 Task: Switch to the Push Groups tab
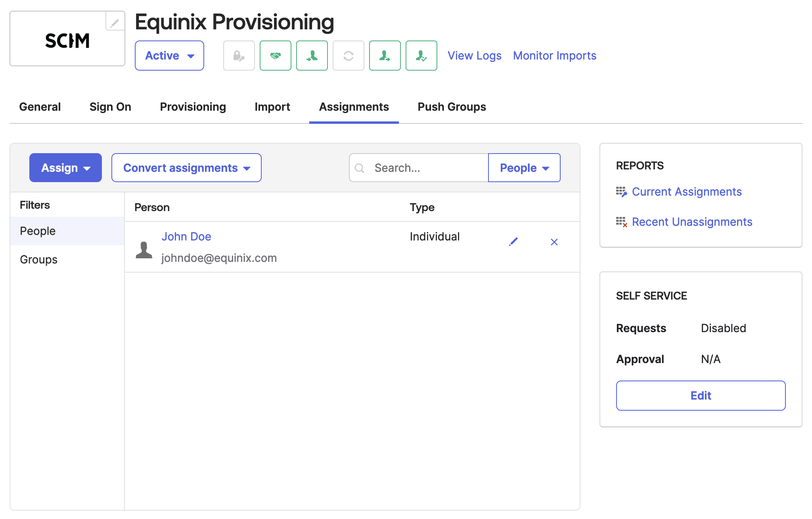(x=451, y=107)
